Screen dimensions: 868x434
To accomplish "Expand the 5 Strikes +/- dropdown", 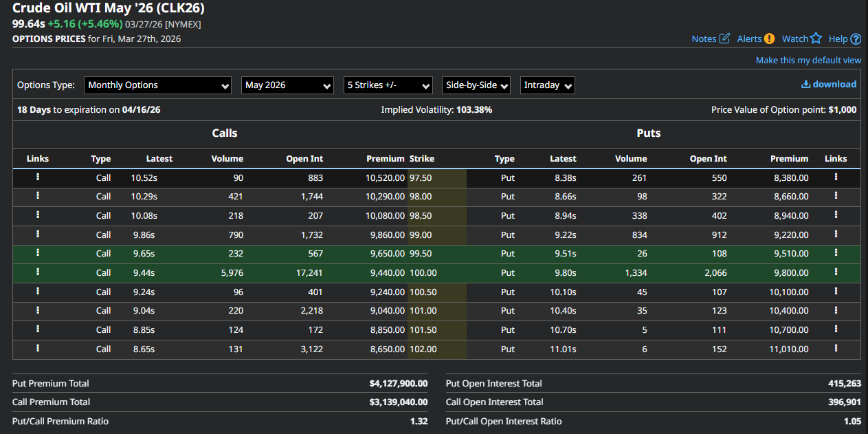I will pos(388,85).
